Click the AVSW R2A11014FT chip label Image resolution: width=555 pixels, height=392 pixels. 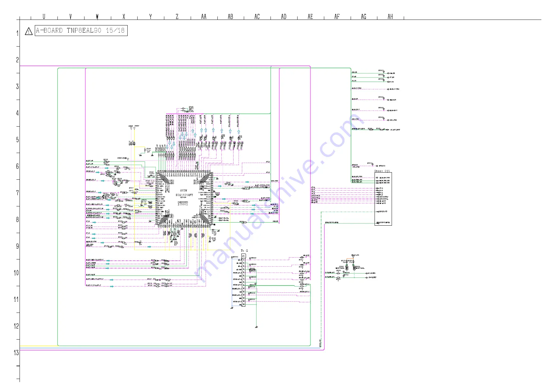[x=184, y=193]
